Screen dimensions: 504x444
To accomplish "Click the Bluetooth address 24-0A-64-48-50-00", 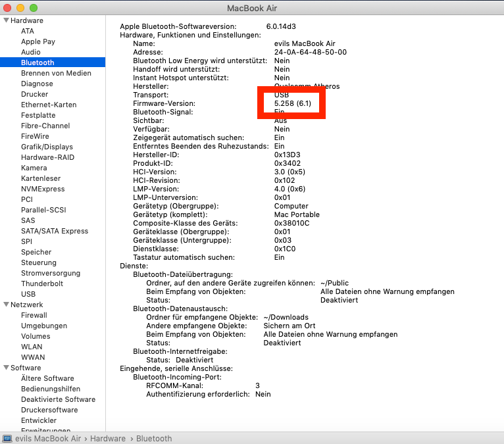I will pos(311,52).
